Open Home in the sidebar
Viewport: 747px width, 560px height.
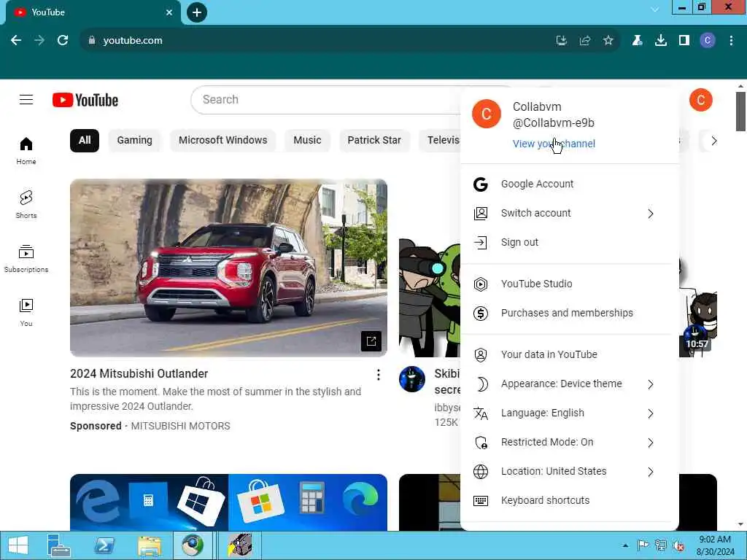pos(26,150)
